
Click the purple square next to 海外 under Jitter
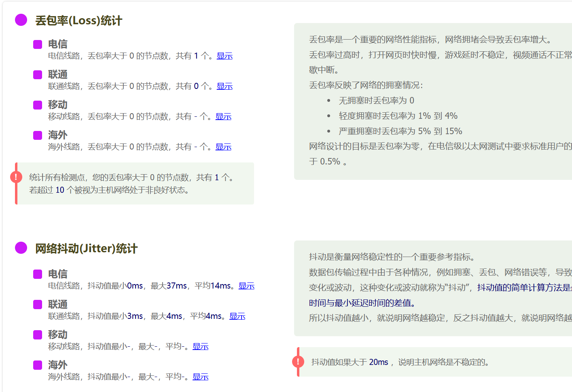[x=38, y=365]
